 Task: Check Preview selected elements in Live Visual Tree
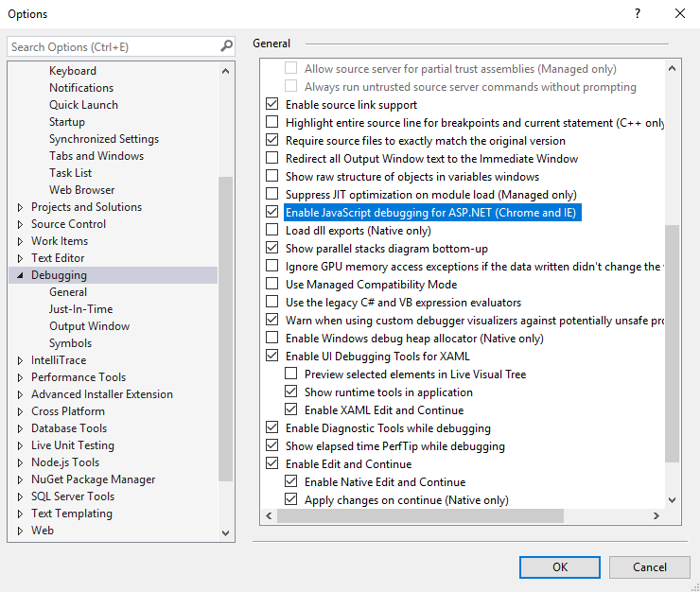pos(291,374)
